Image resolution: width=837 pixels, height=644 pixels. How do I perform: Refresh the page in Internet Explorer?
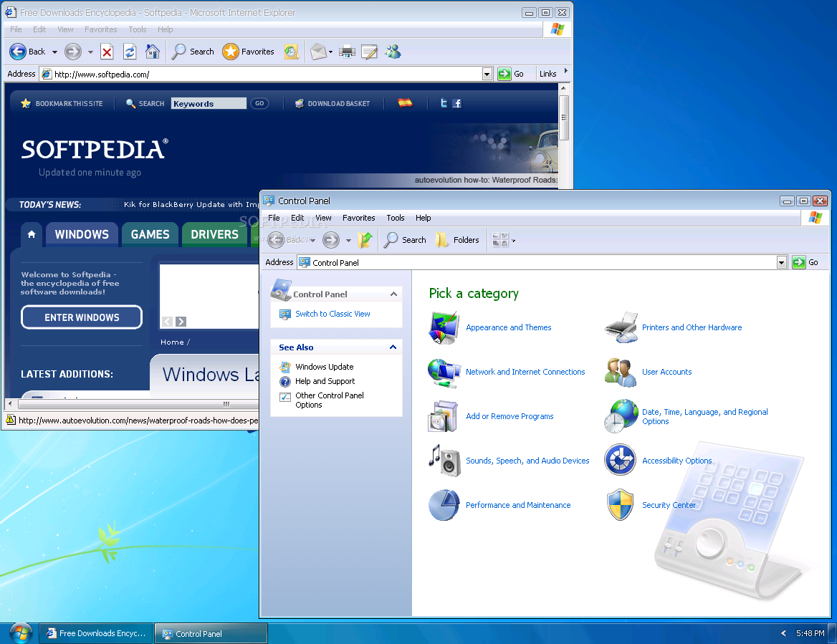[130, 52]
